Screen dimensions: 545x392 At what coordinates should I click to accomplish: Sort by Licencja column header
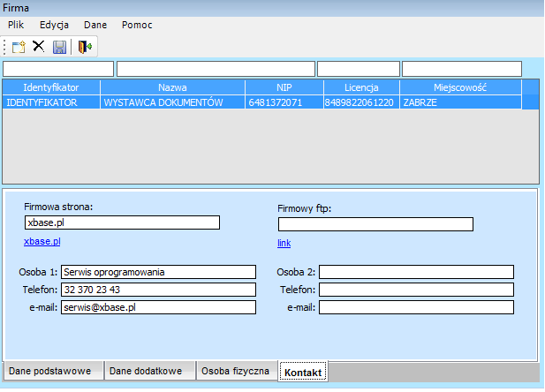pyautogui.click(x=361, y=87)
